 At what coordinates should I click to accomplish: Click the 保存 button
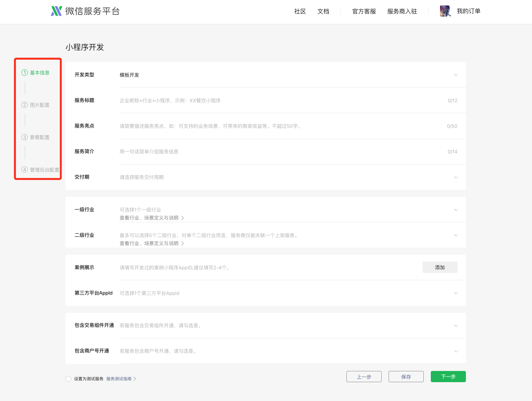coord(406,377)
